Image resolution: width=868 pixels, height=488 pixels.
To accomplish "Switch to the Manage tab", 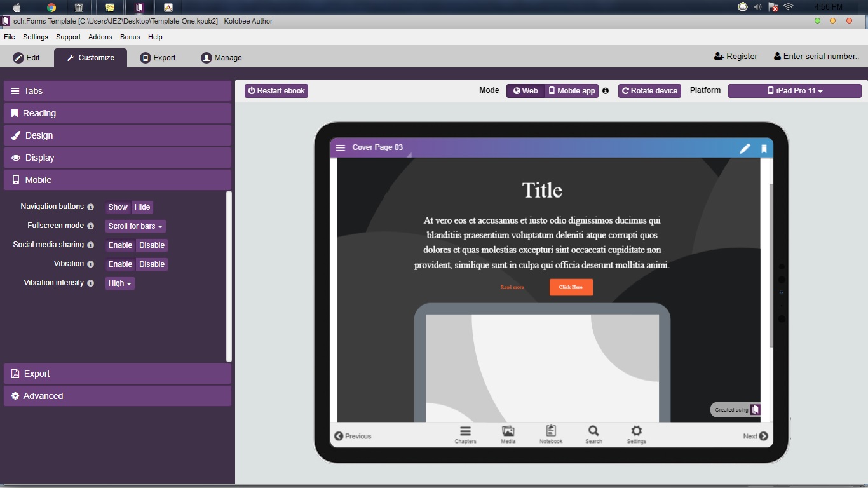I will (222, 58).
